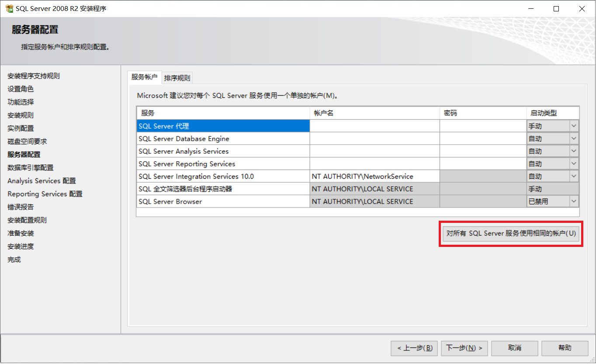Click the 服务 column header
The height and width of the screenshot is (364, 596).
223,113
